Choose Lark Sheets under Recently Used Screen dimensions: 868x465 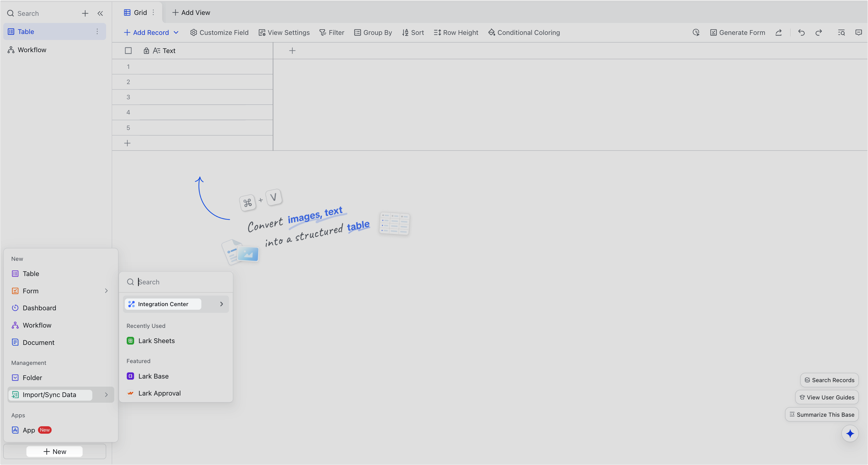pyautogui.click(x=176, y=341)
